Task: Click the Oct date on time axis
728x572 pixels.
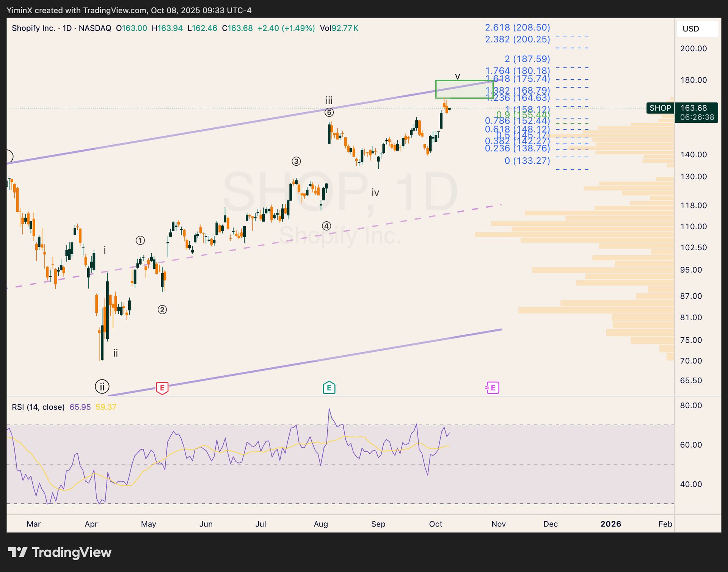Action: (x=436, y=524)
